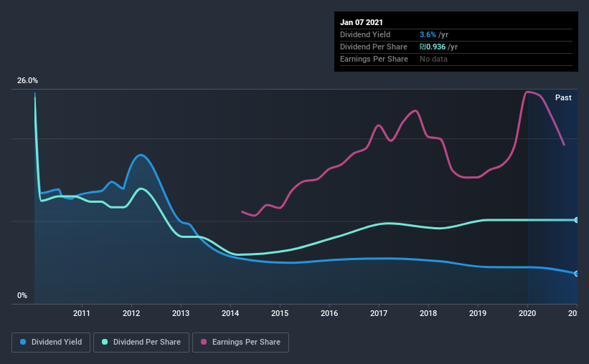Click the tooltip Dividend Per Share row label
The image size is (589, 364).
373,47
